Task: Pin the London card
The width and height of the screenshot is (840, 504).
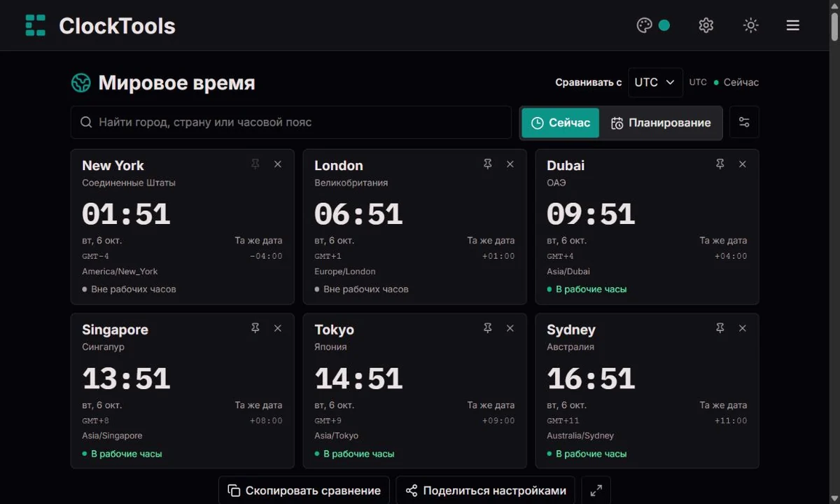Action: (488, 164)
